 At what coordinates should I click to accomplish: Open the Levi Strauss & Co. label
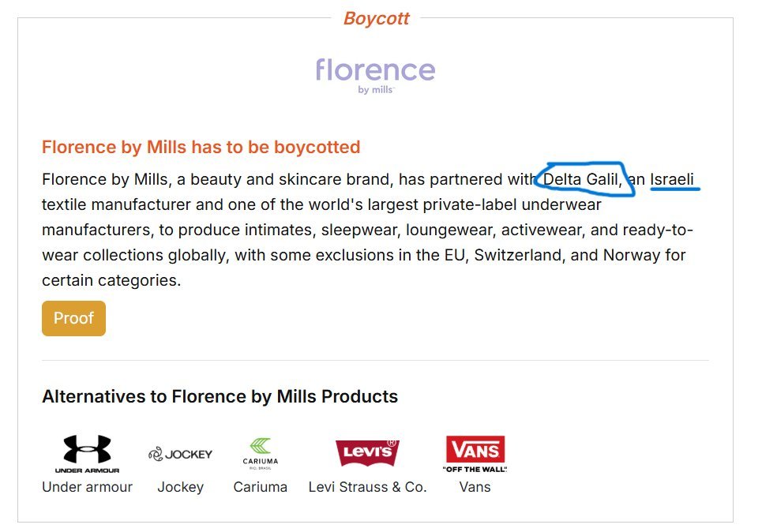(x=367, y=487)
